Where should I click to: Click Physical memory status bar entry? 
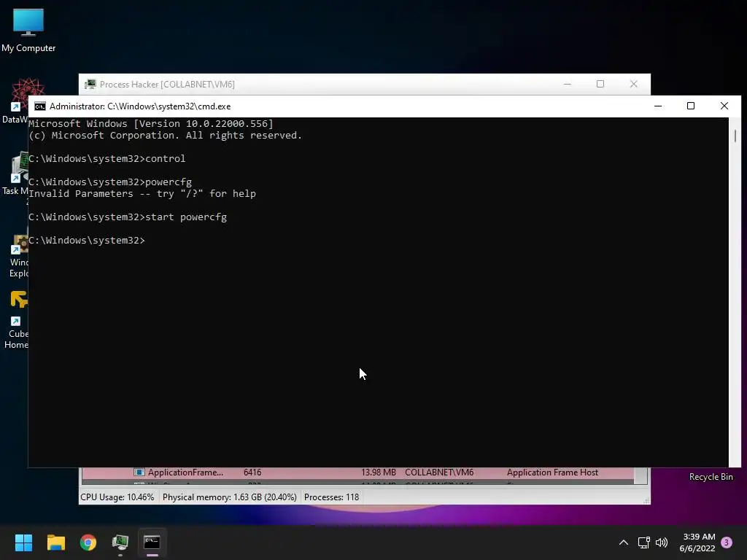pos(230,497)
